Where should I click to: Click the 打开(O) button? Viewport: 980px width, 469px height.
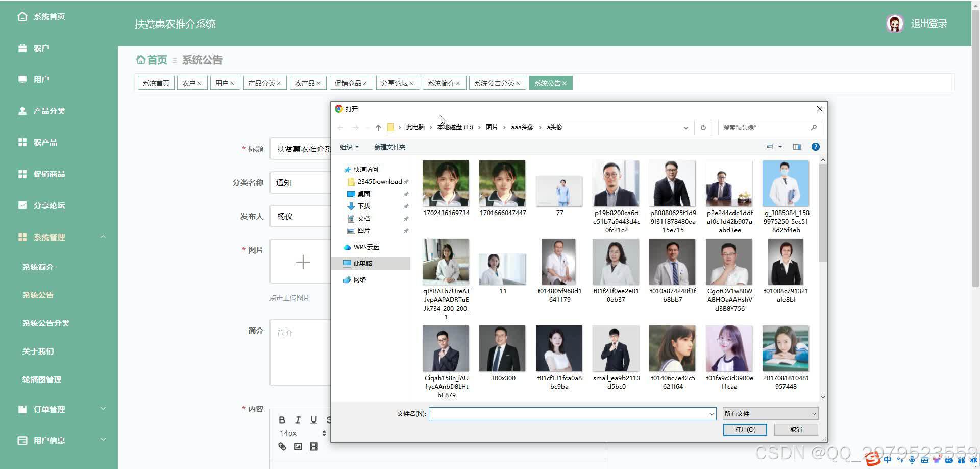pos(745,430)
